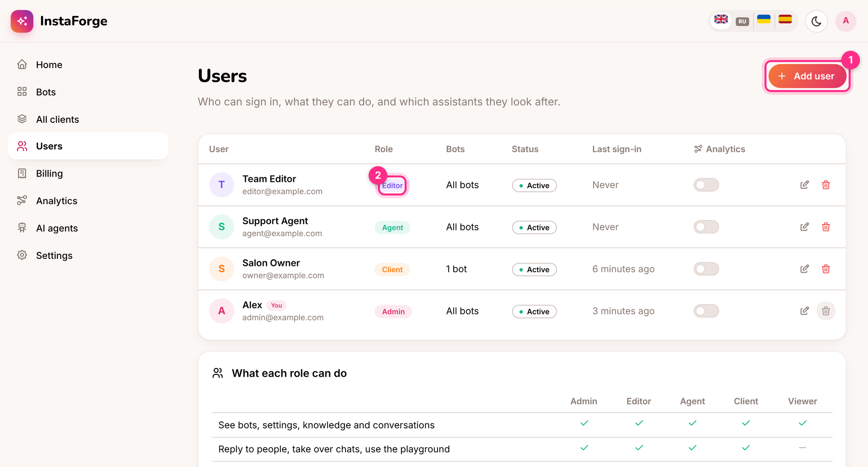Click the disabled delete icon for Alex
The image size is (868, 467).
(x=826, y=311)
